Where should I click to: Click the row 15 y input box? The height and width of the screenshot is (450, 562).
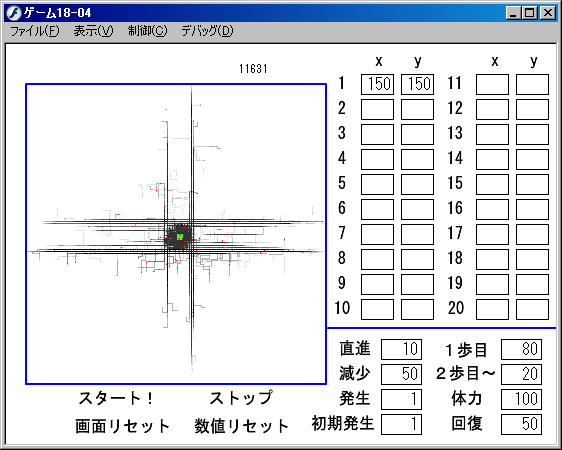coord(532,185)
